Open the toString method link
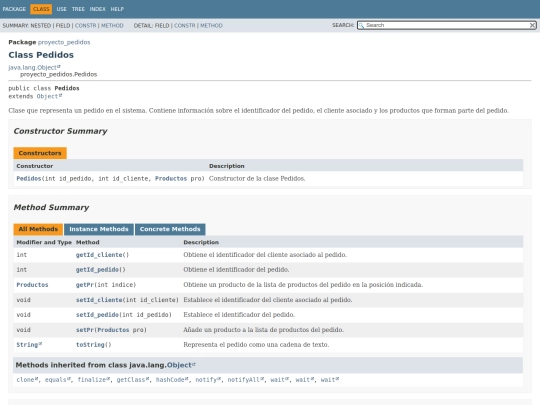Screen dimensions: 540x405 [90, 345]
